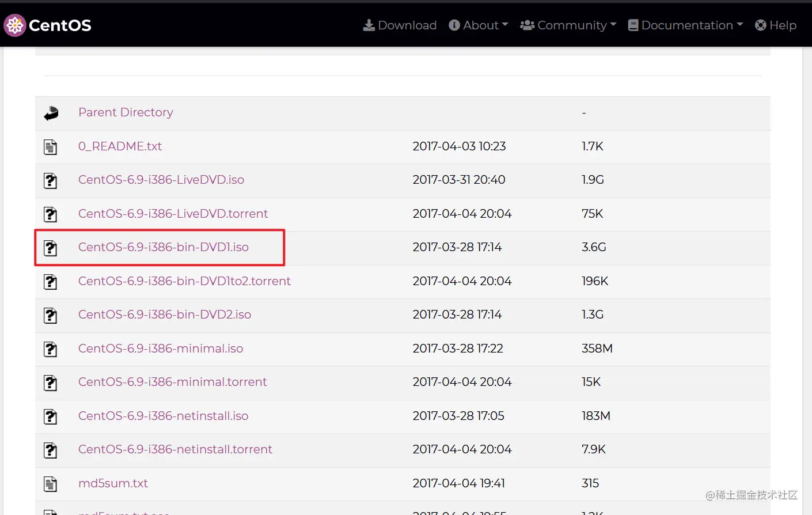Download CentOS-6.9-i386-netinstall.iso
Viewport: 812px width, 515px height.
(164, 416)
